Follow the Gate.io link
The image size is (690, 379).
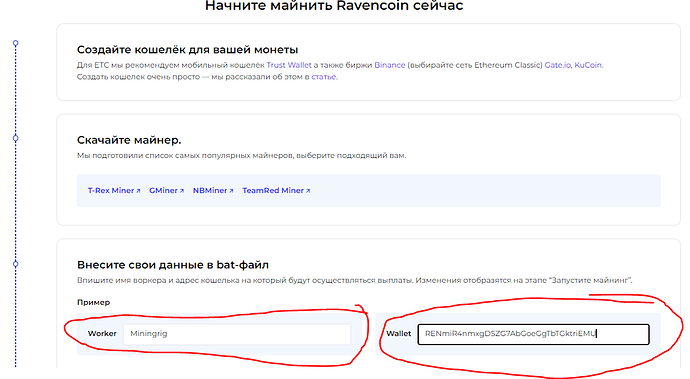557,65
